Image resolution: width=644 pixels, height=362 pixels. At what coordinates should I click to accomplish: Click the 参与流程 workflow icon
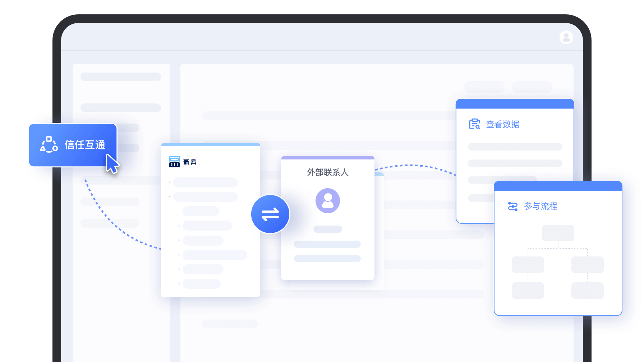(512, 206)
